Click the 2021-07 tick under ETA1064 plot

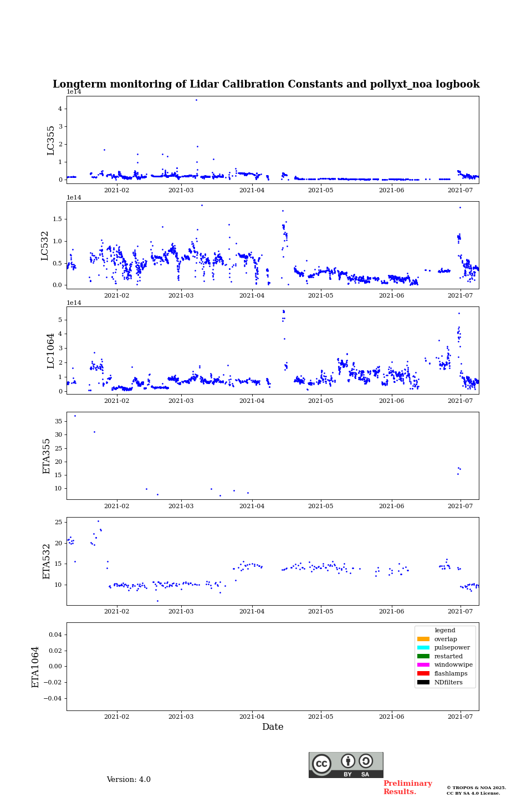click(460, 717)
